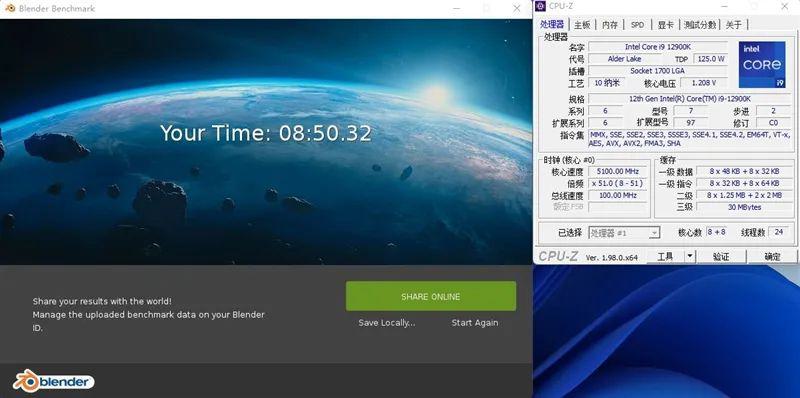Click the CPU-Z title bar icon

[x=541, y=6]
